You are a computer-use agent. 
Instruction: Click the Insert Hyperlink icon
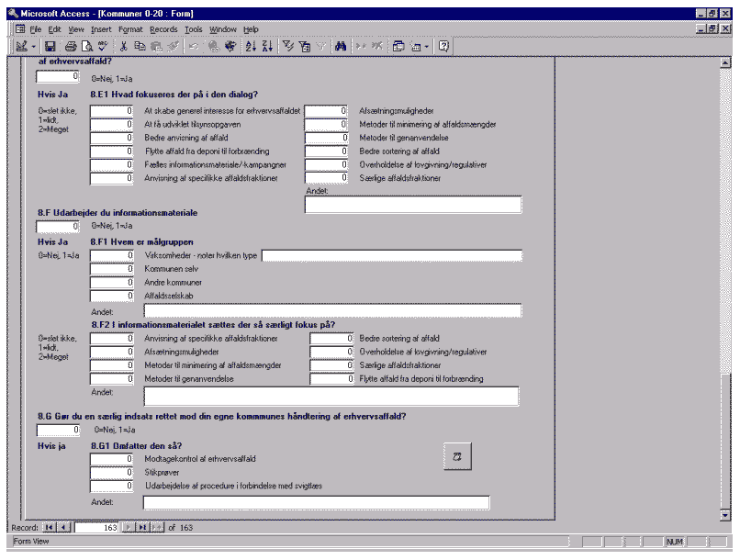tap(213, 46)
